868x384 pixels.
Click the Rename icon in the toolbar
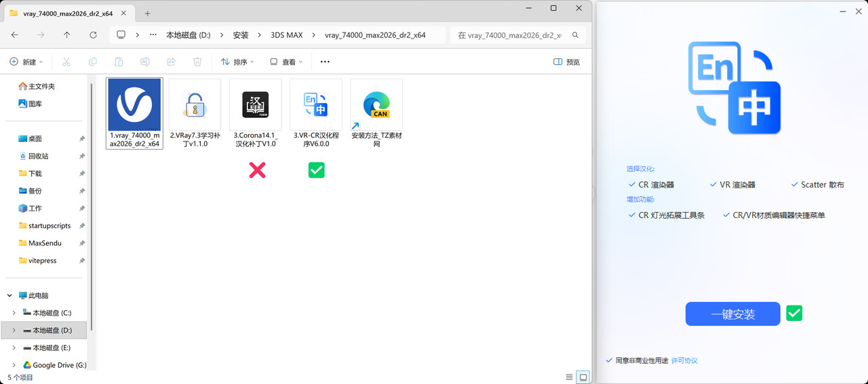[x=144, y=62]
